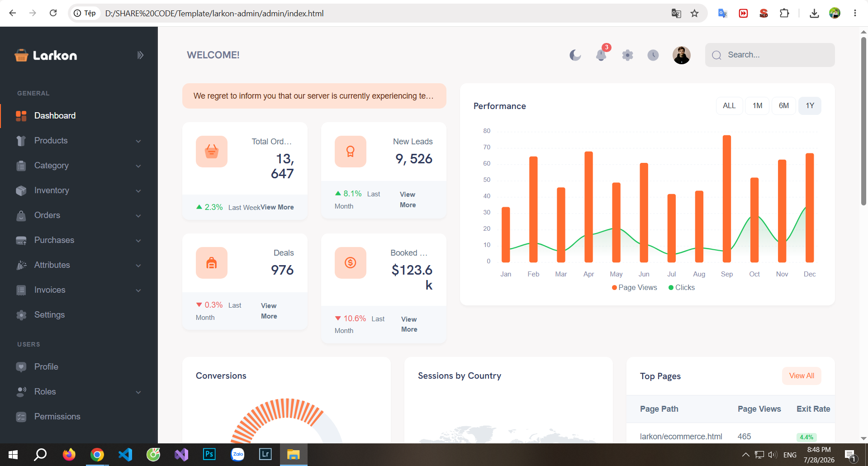
Task: Toggle Page Views legend series
Action: pos(634,288)
